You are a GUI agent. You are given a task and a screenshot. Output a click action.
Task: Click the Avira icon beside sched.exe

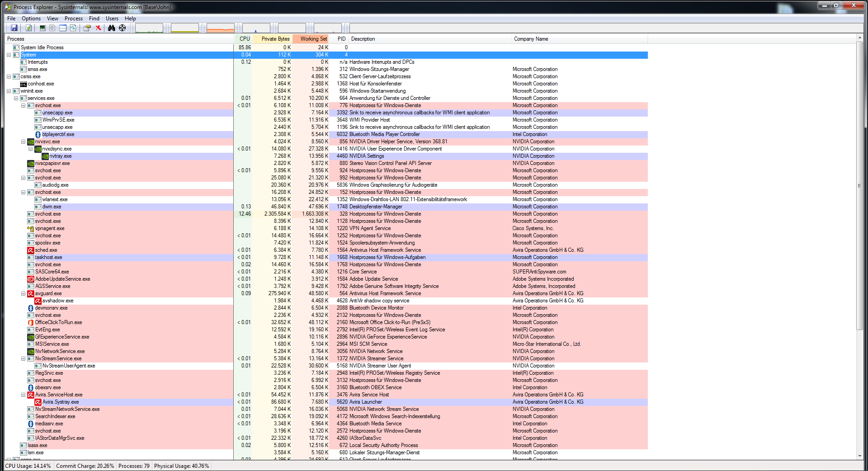[x=31, y=250]
